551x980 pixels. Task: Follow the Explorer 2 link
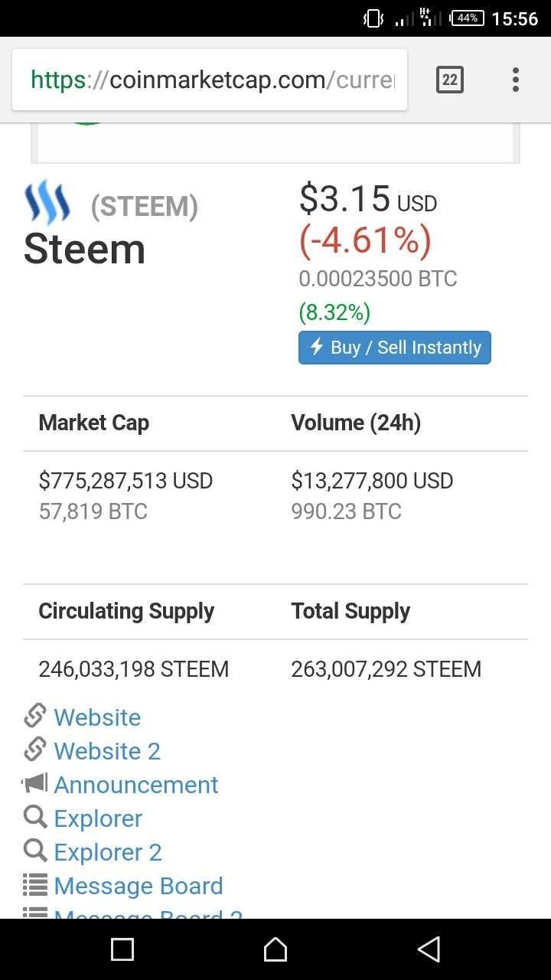point(108,852)
